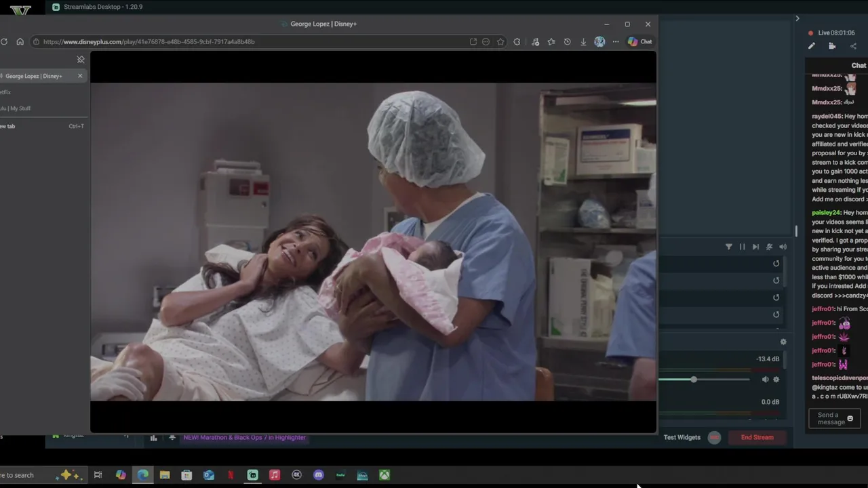The image size is (868, 488).
Task: Open the Copilot Chat button
Action: [x=639, y=41]
